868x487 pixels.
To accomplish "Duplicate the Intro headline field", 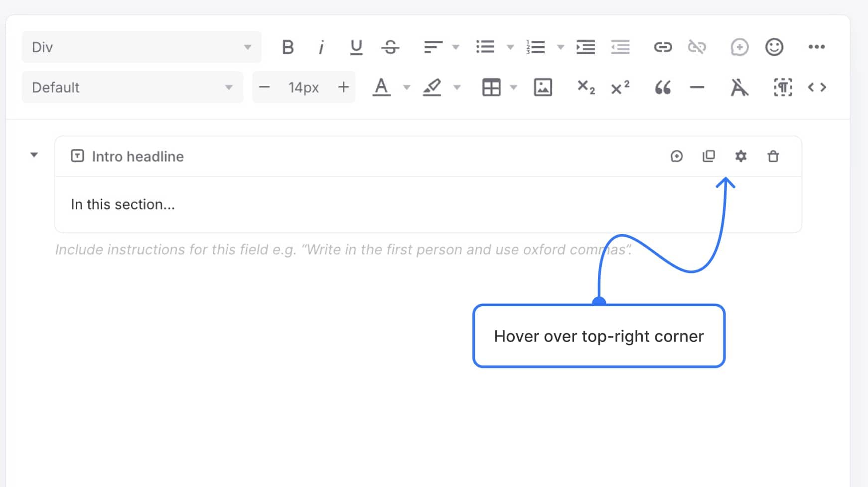I will (x=709, y=156).
